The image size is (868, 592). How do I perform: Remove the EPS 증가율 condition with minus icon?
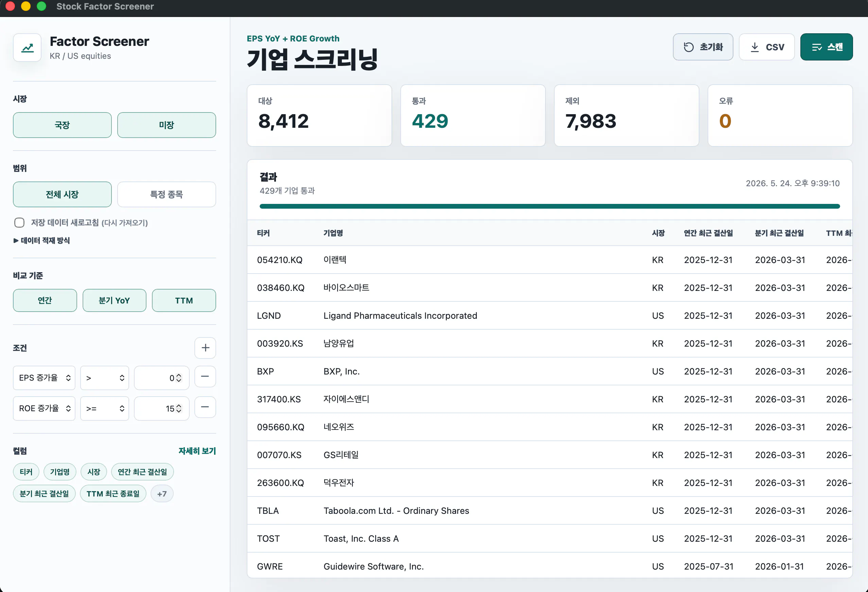[205, 377]
